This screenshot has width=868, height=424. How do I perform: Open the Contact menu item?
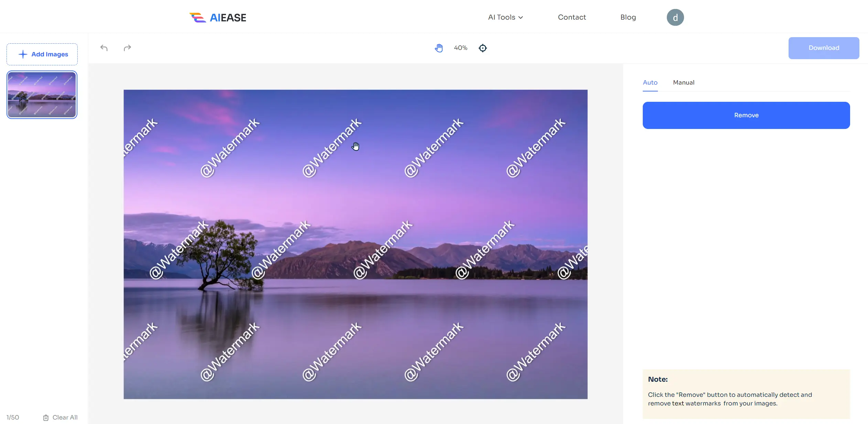pos(572,17)
